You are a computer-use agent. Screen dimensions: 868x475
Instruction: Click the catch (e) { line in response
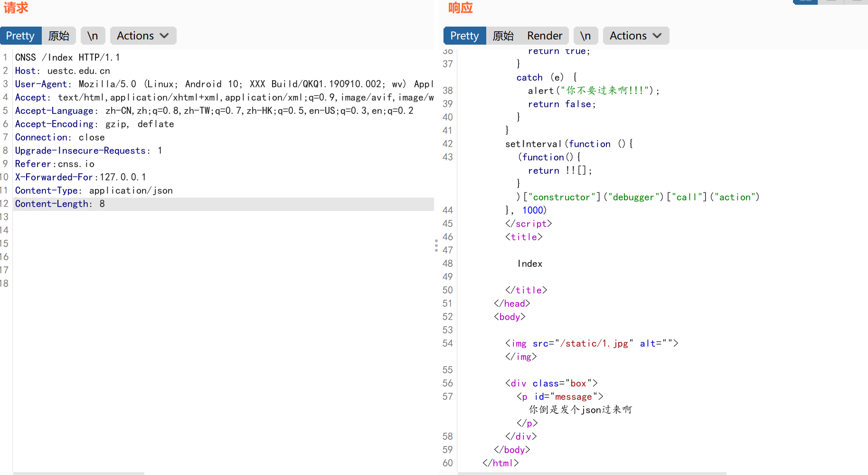(x=547, y=77)
